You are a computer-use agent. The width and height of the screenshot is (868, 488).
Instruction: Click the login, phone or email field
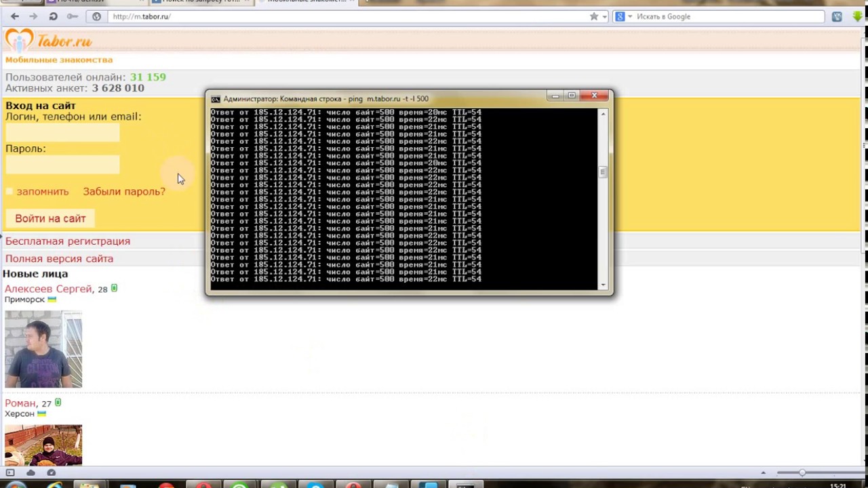tap(62, 133)
